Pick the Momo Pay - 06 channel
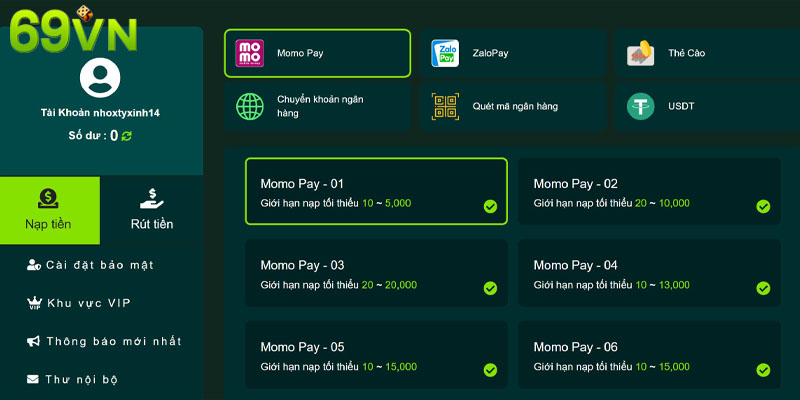Image resolution: width=800 pixels, height=400 pixels. 649,355
